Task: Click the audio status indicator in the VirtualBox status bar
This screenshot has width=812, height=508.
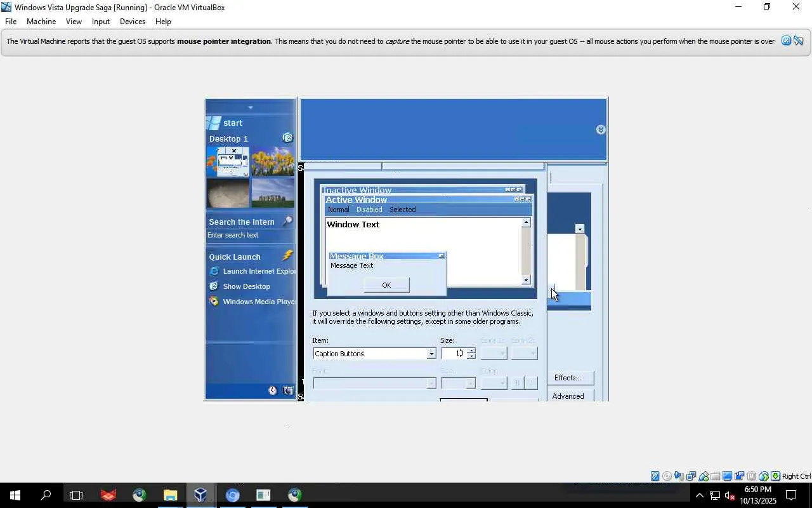Action: coord(679,476)
